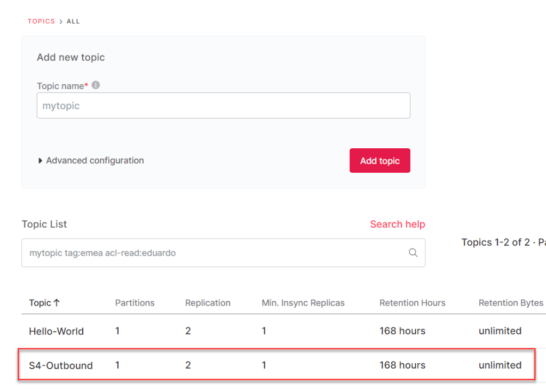This screenshot has width=546, height=392.
Task: Click the Topic name info icon
Action: (x=96, y=85)
